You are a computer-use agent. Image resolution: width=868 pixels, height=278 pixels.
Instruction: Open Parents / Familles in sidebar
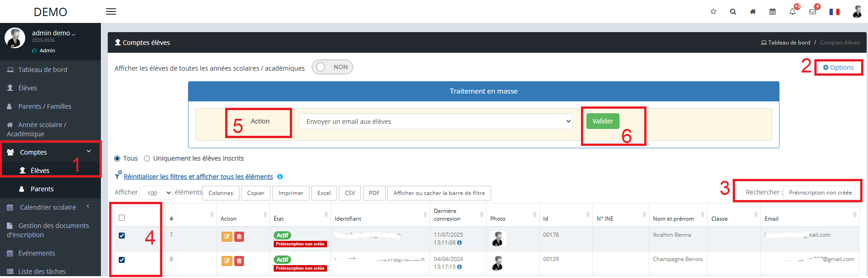coord(44,106)
